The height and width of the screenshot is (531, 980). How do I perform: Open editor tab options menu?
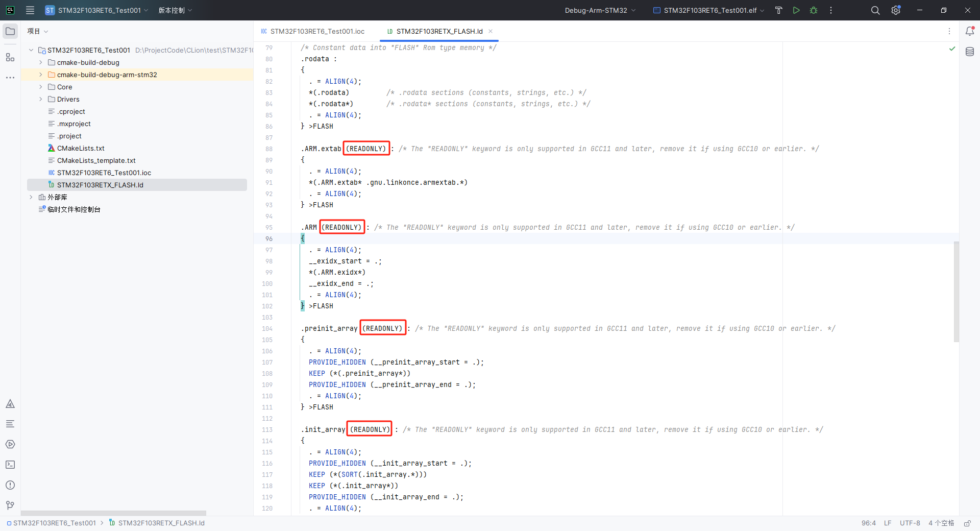(949, 31)
